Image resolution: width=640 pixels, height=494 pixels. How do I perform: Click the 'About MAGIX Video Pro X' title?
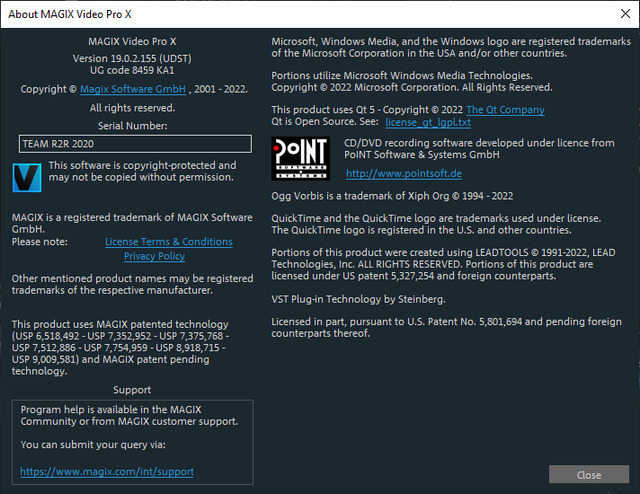70,14
